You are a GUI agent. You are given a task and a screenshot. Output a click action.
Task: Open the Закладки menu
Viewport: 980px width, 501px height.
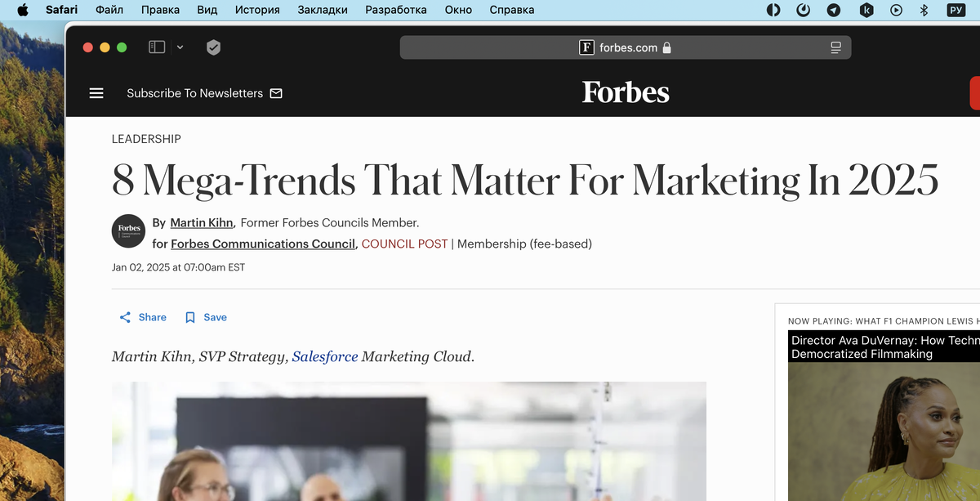(x=322, y=10)
